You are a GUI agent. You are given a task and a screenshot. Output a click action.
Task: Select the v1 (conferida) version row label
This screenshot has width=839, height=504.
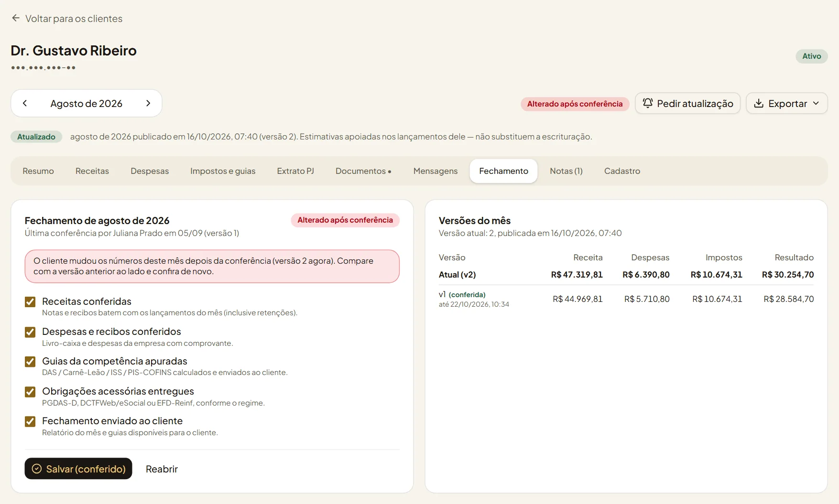point(462,295)
